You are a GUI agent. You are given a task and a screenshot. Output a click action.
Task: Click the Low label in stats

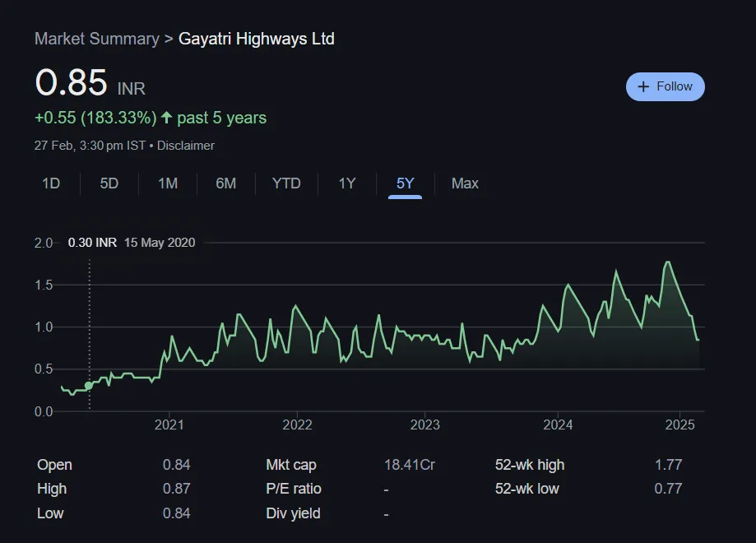click(50, 513)
